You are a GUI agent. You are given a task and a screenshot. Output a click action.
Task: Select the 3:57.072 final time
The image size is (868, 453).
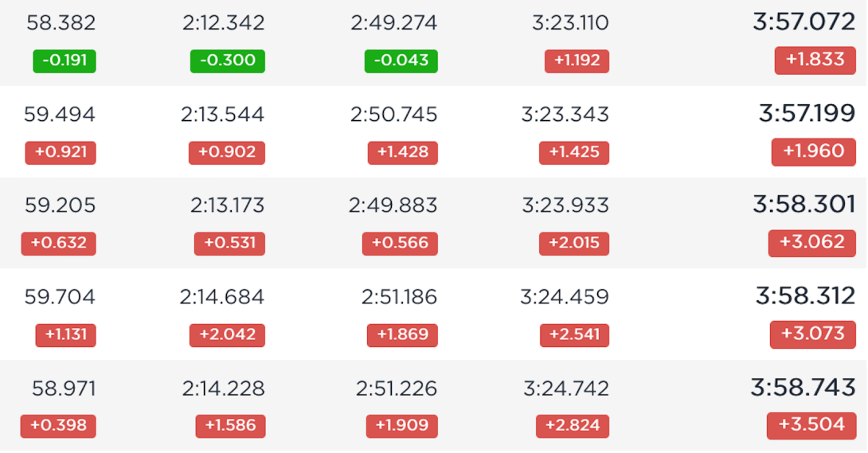coord(803,22)
